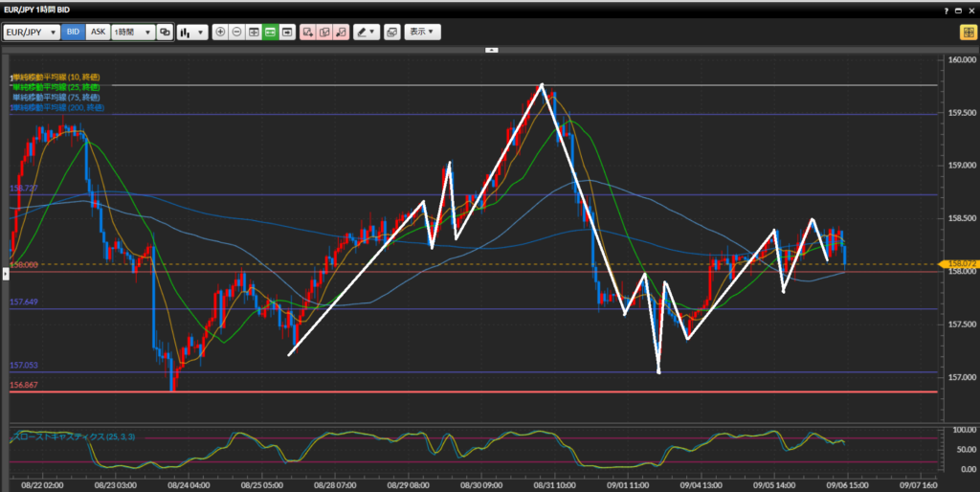Click the green fit-width chart icon
This screenshot has height=492, width=980.
pos(270,32)
